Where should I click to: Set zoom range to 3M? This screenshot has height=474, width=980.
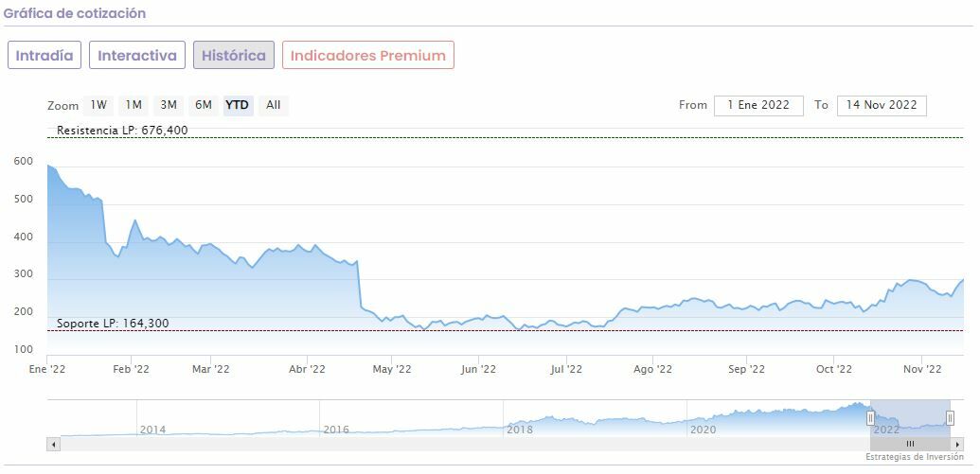(169, 105)
